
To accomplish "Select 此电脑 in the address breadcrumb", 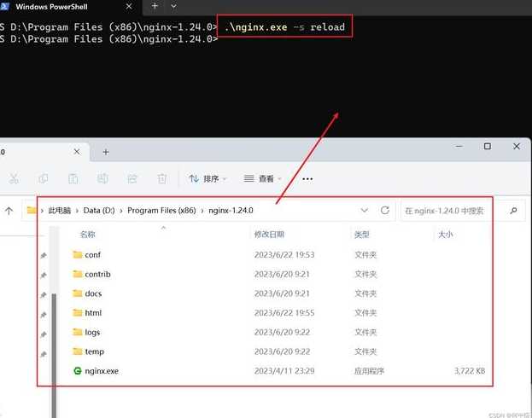I will (x=60, y=211).
